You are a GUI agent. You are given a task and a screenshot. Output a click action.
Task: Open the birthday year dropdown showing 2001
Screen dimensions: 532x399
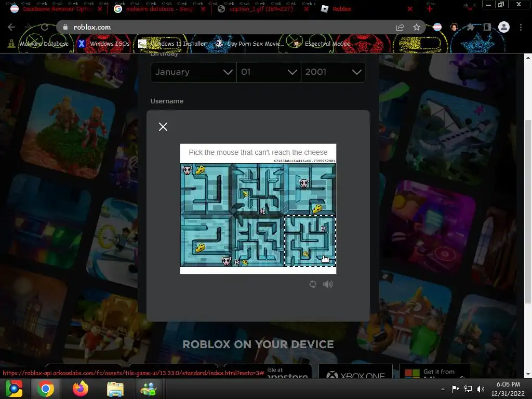click(333, 72)
